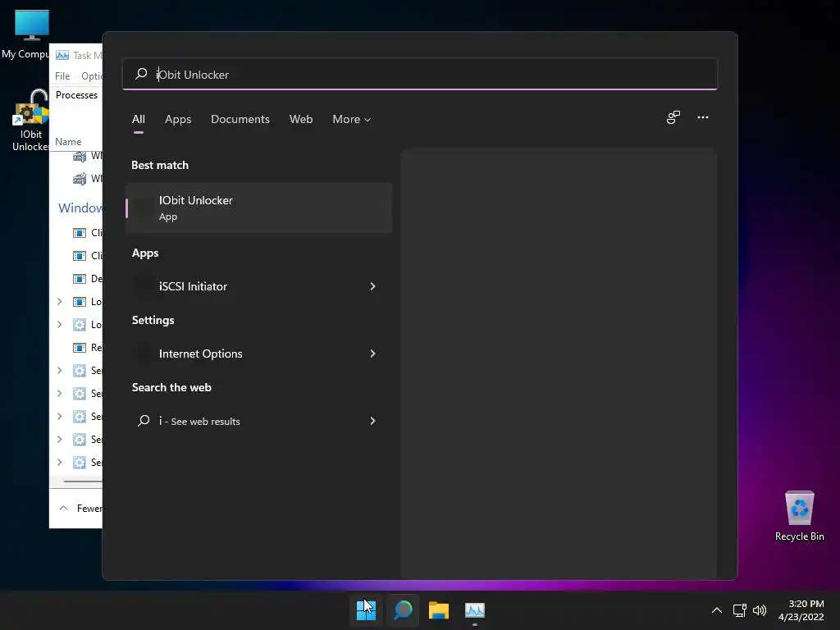Expand the gear-icon 'Lo' process row in Task Manager
Screen dimensions: 840x630
click(59, 325)
